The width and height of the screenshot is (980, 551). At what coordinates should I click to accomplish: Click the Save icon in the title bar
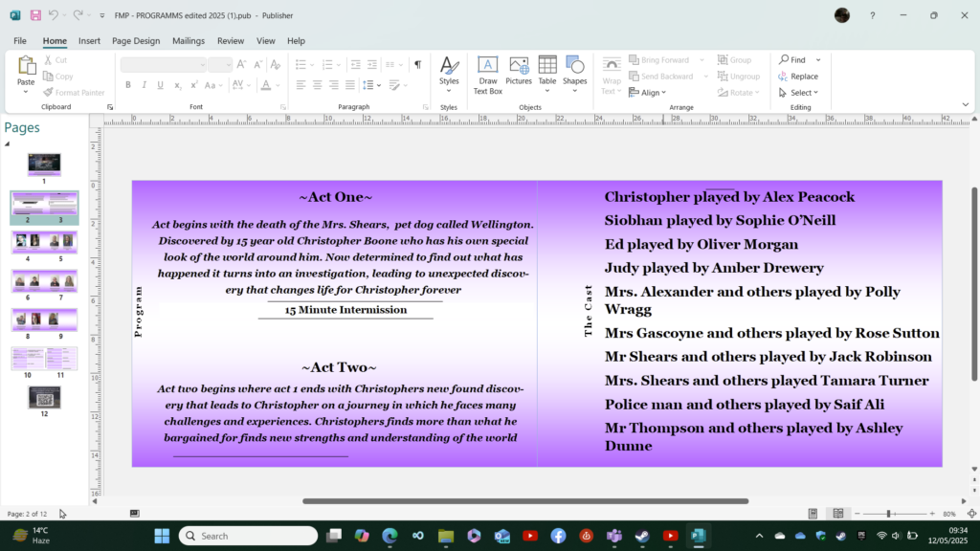(35, 15)
